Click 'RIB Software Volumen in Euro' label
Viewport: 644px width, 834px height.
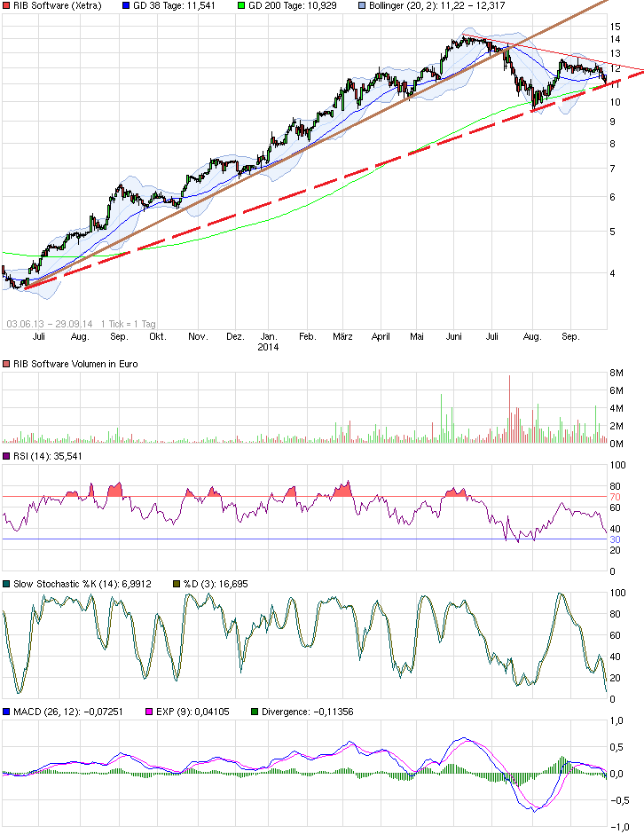[x=75, y=365]
